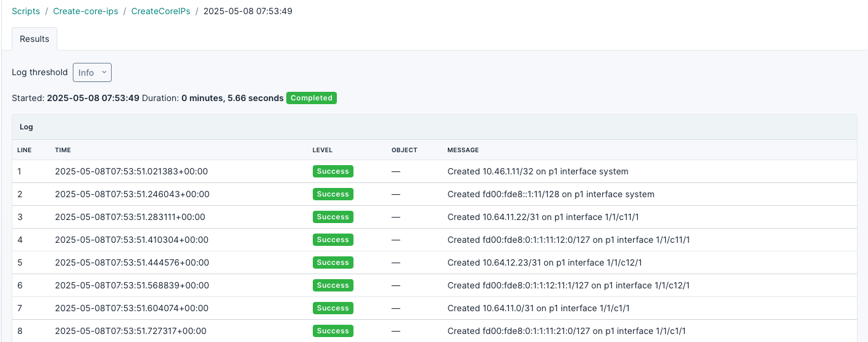
Task: Click the MESSAGE column header
Action: tap(463, 150)
